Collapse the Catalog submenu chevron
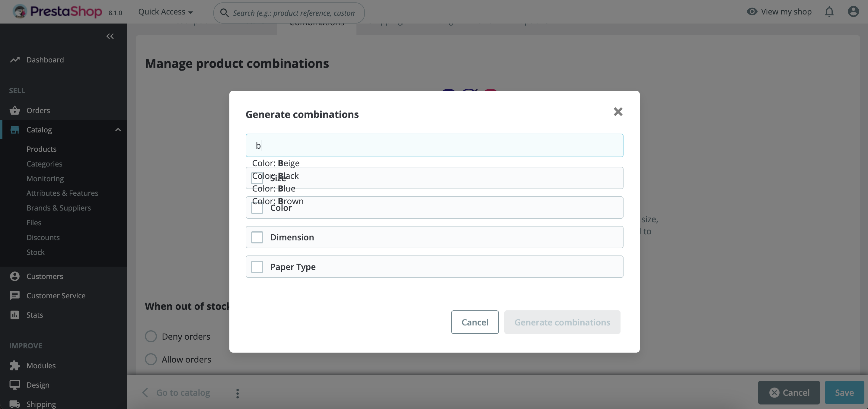Image resolution: width=868 pixels, height=409 pixels. 118,130
